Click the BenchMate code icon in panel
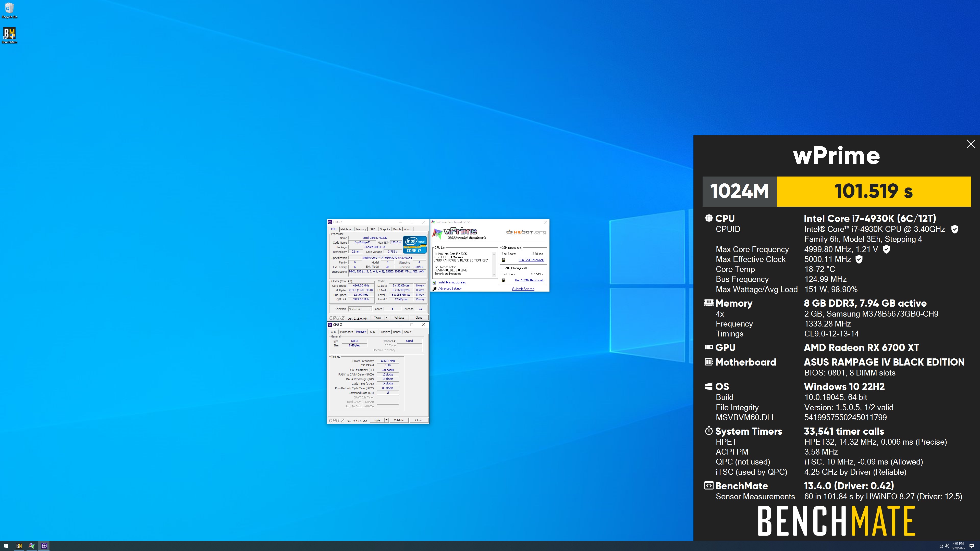 pos(708,486)
